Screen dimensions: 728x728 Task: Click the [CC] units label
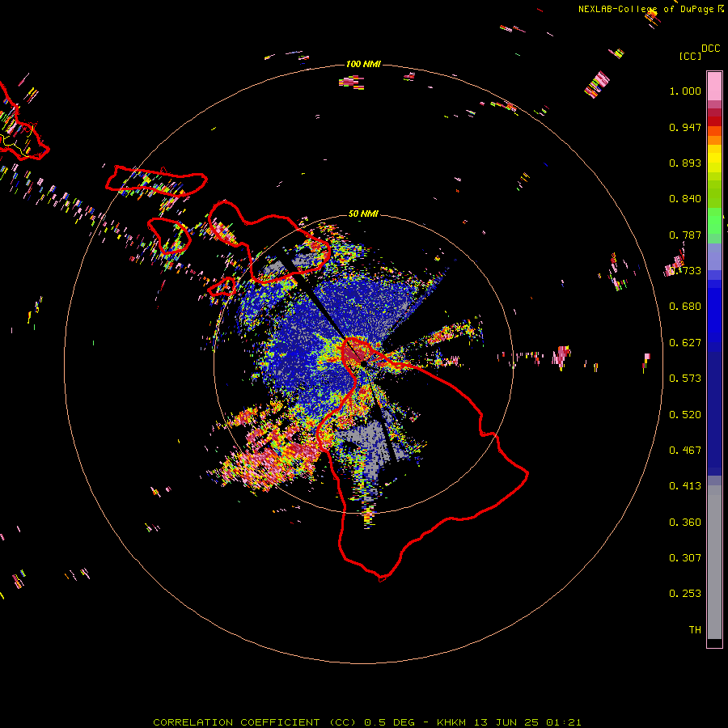[x=690, y=56]
